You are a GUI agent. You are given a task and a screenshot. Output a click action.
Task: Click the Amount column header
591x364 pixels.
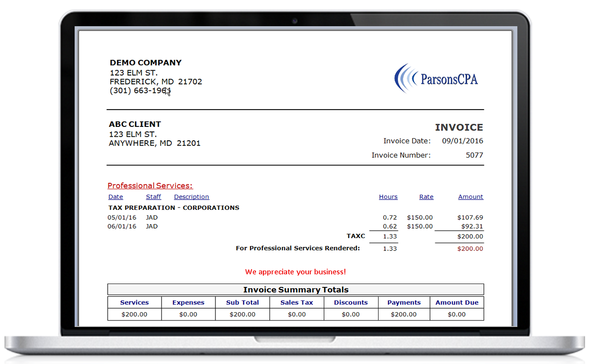pos(470,197)
